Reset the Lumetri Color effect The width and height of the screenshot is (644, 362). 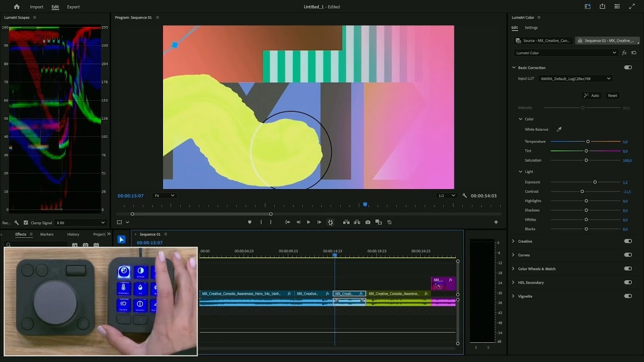pos(634,53)
